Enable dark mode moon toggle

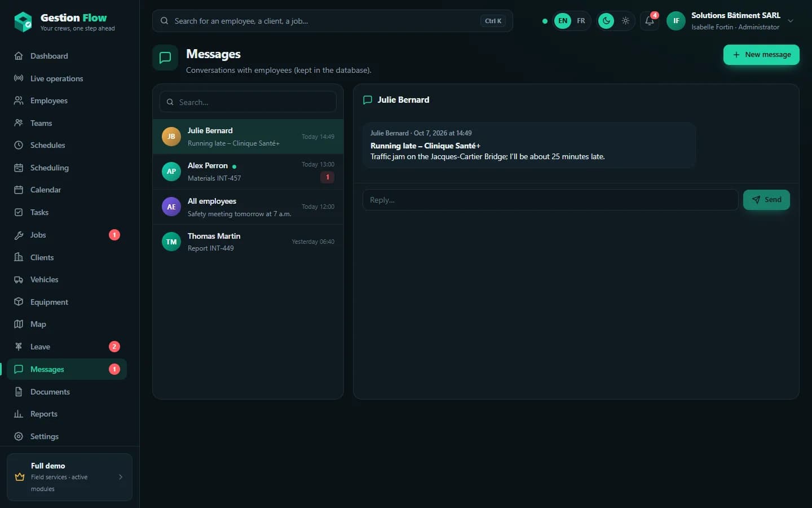(x=606, y=21)
